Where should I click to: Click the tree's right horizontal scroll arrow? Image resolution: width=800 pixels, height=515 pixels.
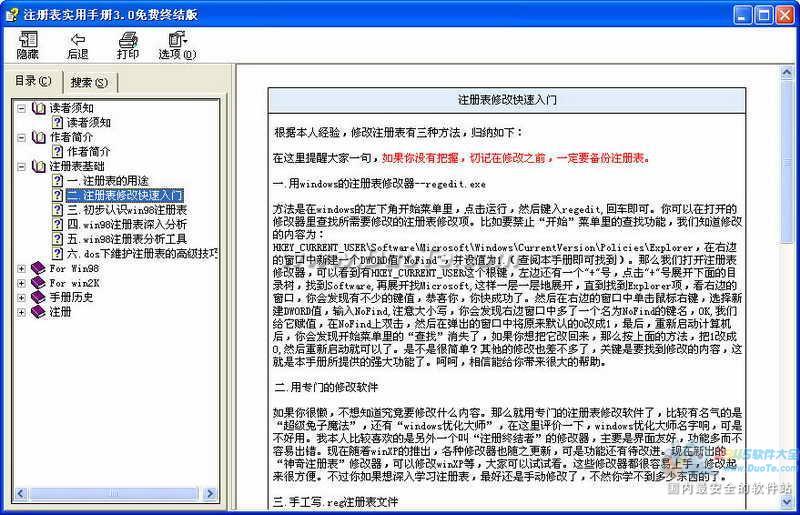[210, 494]
